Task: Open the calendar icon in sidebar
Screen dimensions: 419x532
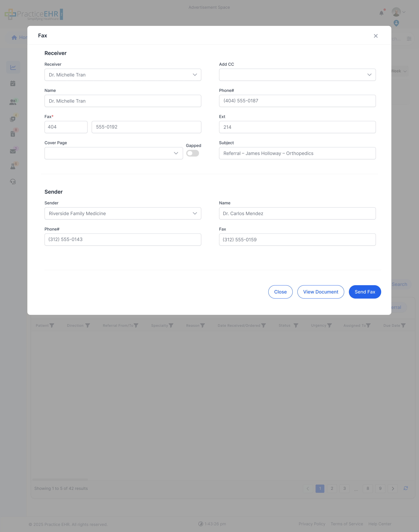Action: pos(13,84)
